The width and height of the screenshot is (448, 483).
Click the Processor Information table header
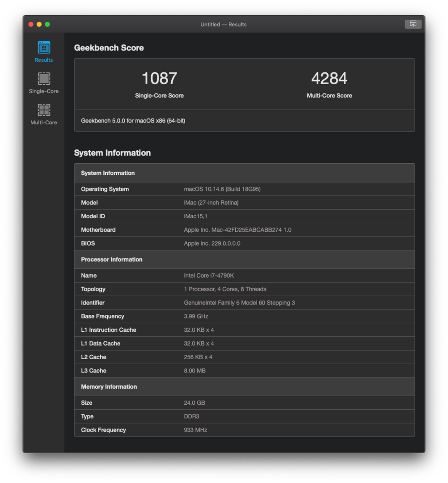[x=245, y=259]
